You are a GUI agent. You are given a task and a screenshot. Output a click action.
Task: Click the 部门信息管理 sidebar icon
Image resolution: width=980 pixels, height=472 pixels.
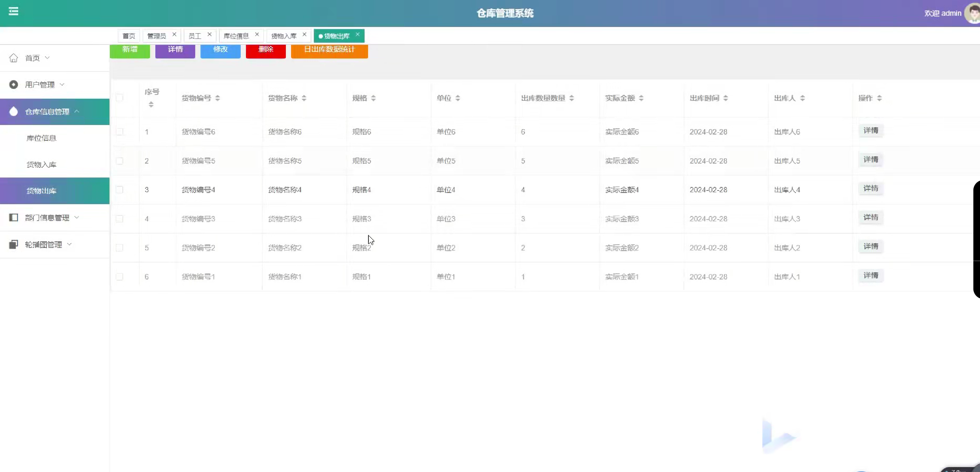(x=14, y=218)
